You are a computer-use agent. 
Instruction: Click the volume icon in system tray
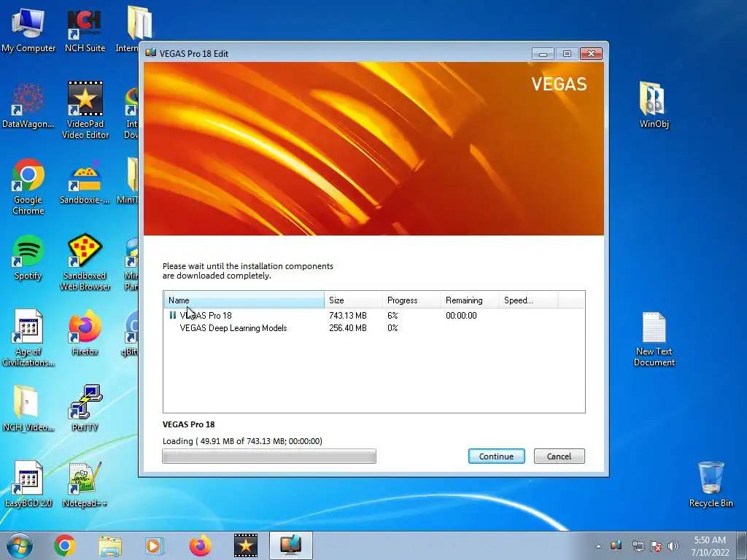coord(673,546)
